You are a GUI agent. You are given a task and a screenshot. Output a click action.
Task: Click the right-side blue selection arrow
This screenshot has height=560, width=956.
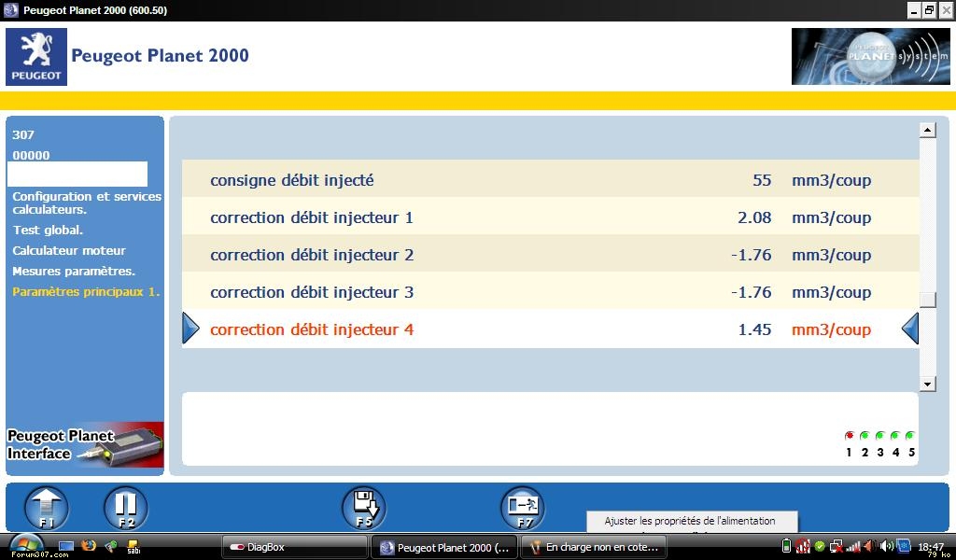pyautogui.click(x=910, y=329)
